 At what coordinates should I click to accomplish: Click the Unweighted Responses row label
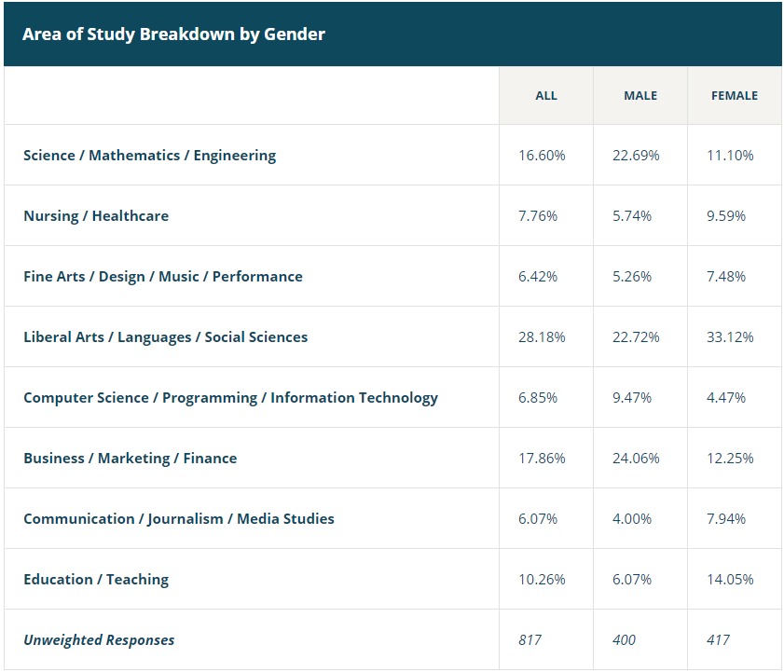[99, 640]
